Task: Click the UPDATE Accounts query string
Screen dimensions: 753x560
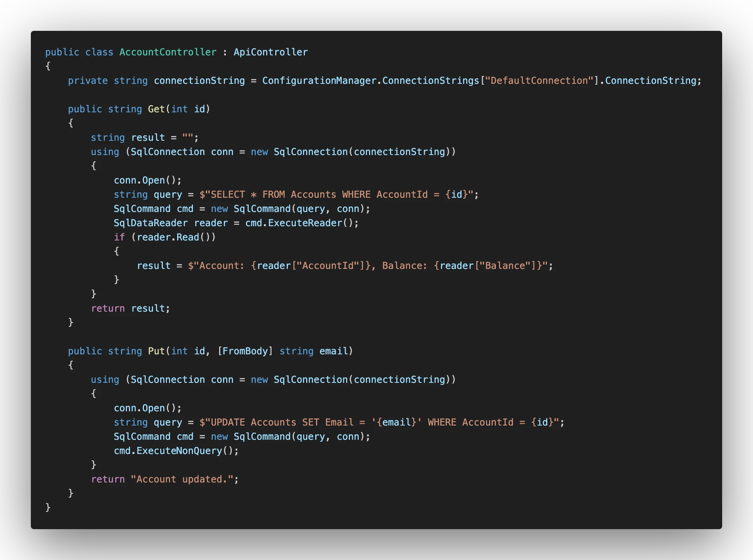Action: pyautogui.click(x=380, y=422)
